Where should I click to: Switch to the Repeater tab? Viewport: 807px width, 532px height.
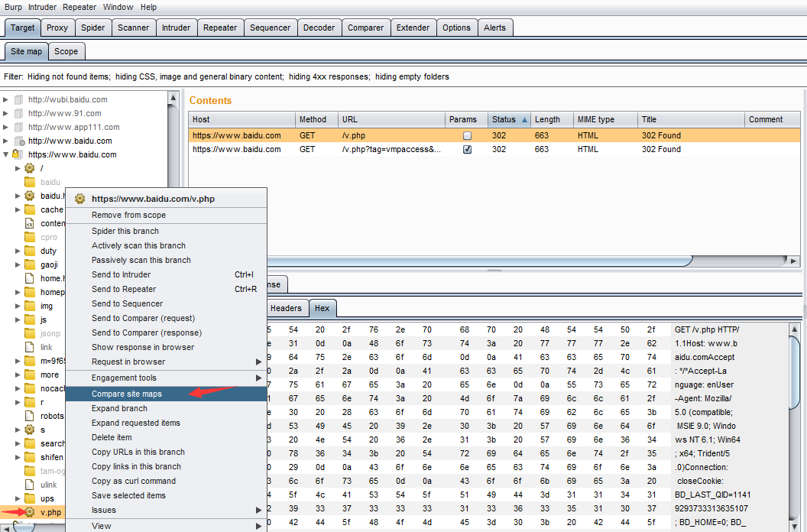[x=220, y=28]
